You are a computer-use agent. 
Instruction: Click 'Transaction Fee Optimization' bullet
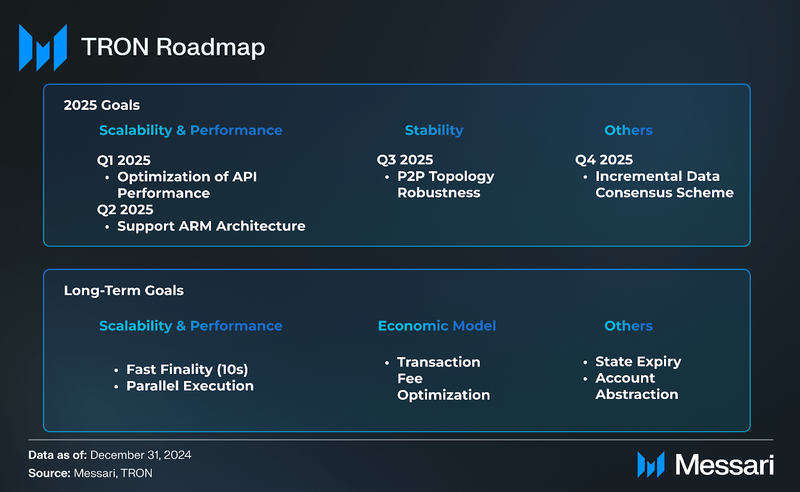(x=443, y=378)
